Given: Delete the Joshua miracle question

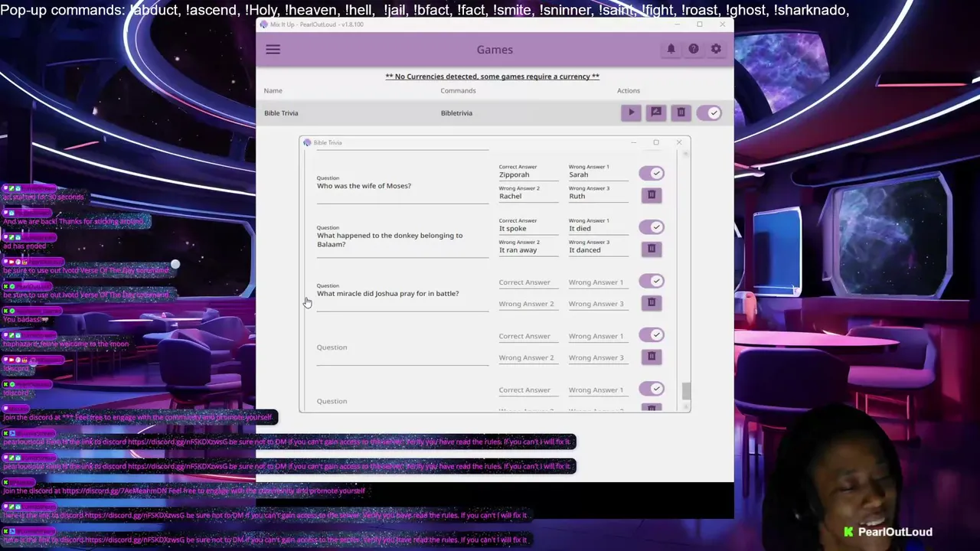Looking at the screenshot, I should click(x=652, y=302).
